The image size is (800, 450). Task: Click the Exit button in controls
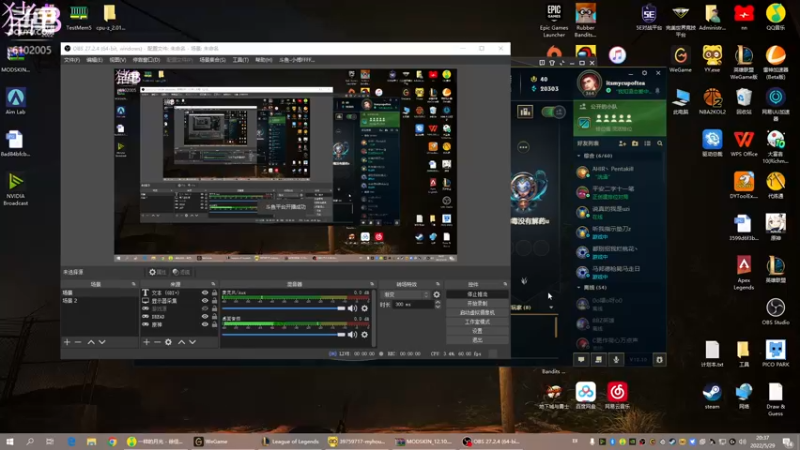477,340
